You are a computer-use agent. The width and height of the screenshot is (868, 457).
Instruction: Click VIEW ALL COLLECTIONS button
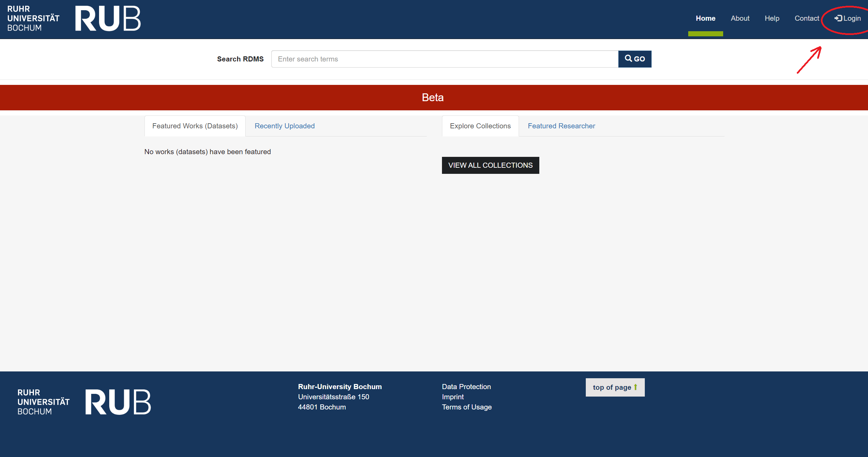click(490, 166)
